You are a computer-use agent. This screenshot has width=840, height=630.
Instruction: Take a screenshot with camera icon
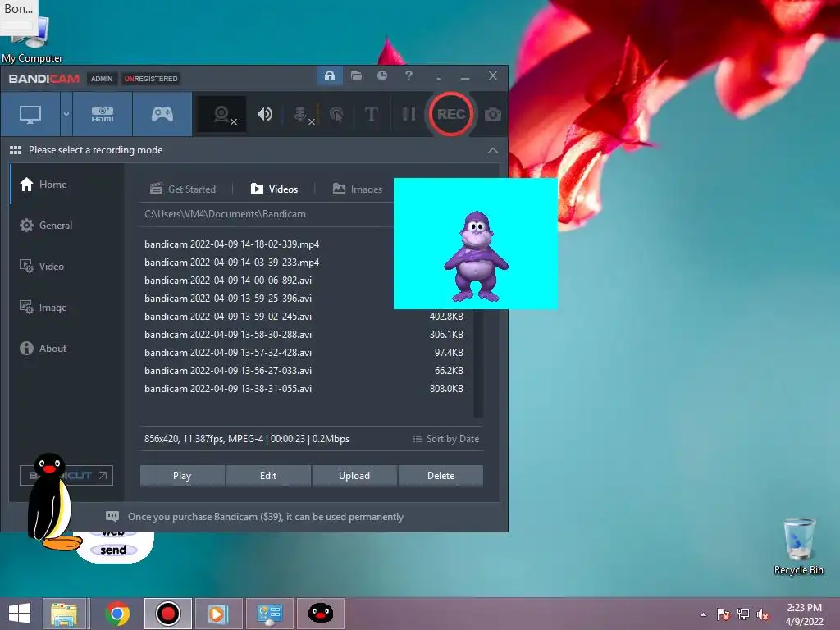[x=493, y=114]
